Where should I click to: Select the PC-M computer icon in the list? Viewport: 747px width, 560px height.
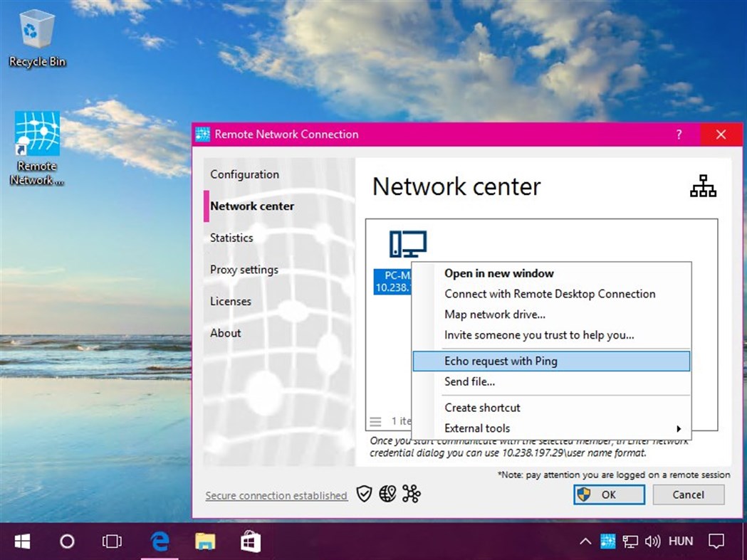click(x=407, y=244)
